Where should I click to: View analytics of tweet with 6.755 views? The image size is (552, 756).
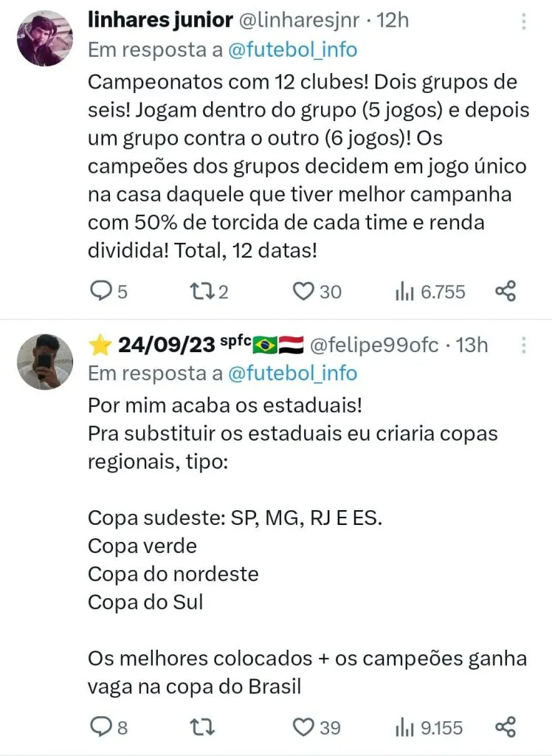(x=403, y=292)
